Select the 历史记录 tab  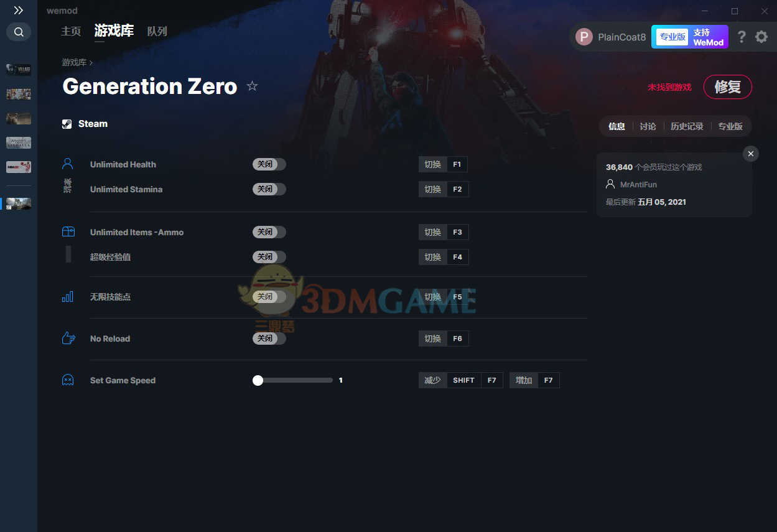[687, 126]
